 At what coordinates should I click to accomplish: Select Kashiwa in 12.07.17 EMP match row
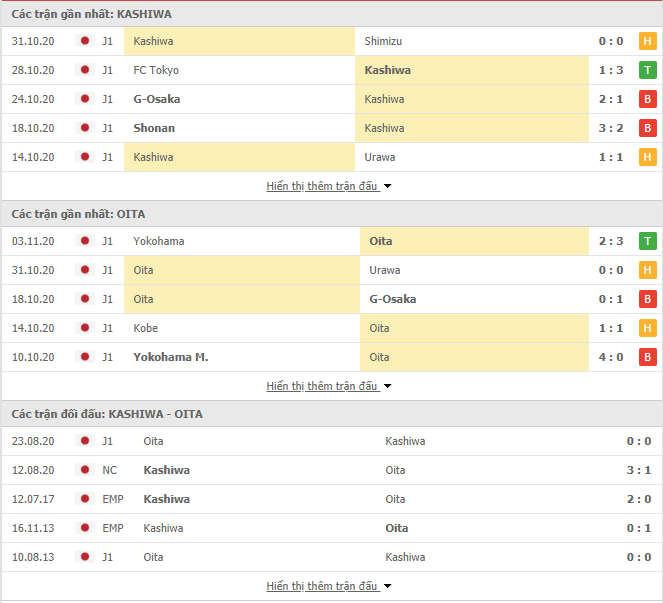(167, 499)
